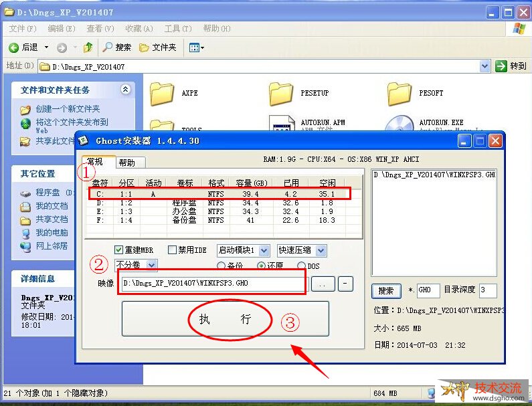Screen dimensions: 532x406
Task: Open the Tools (工具) menu
Action: pyautogui.click(x=178, y=29)
